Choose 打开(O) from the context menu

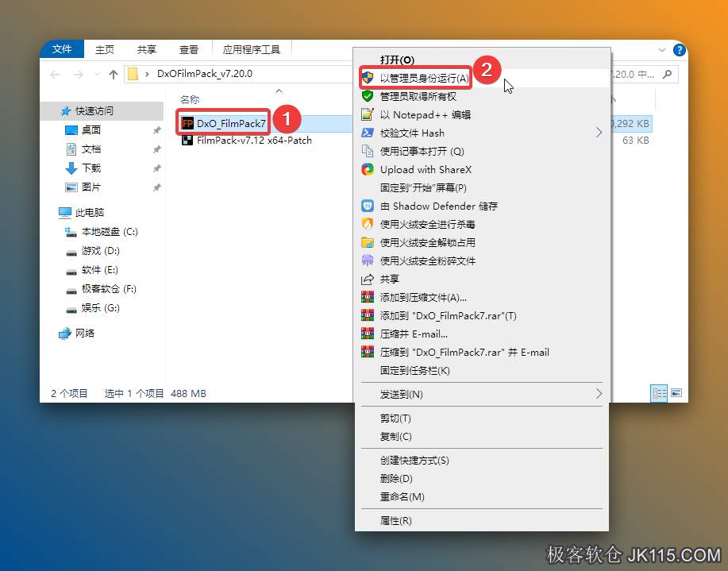tap(482, 60)
